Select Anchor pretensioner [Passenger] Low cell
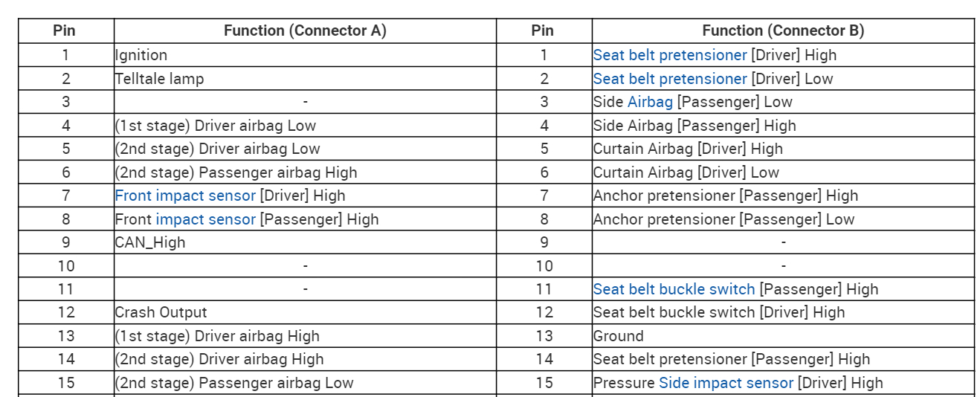This screenshot has width=980, height=397. pos(723,219)
